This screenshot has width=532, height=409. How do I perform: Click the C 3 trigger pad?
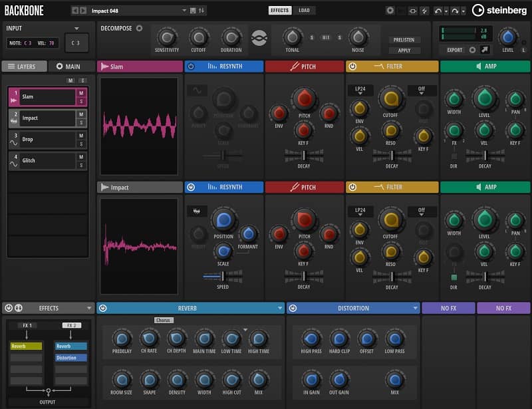pos(76,43)
